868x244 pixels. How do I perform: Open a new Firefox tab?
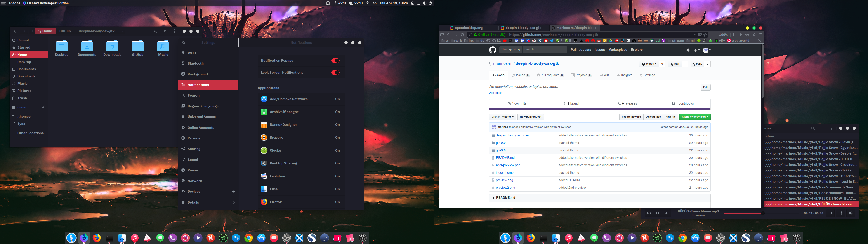(604, 28)
